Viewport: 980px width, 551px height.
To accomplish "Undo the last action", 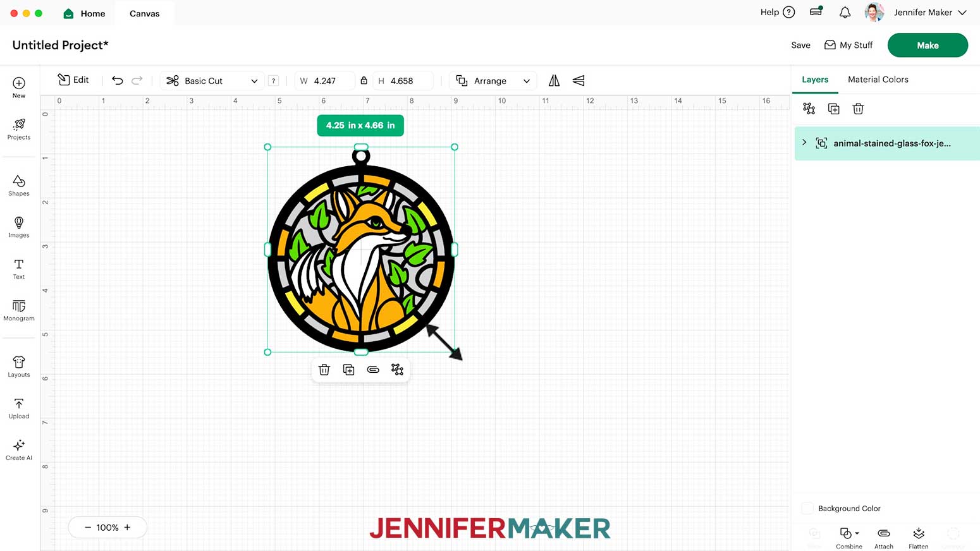I will coord(117,80).
